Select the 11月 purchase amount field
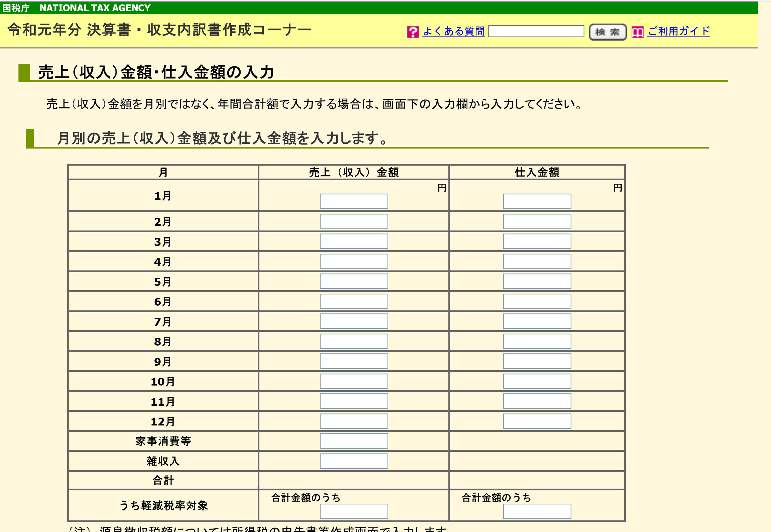Image resolution: width=771 pixels, height=532 pixels. [x=537, y=401]
